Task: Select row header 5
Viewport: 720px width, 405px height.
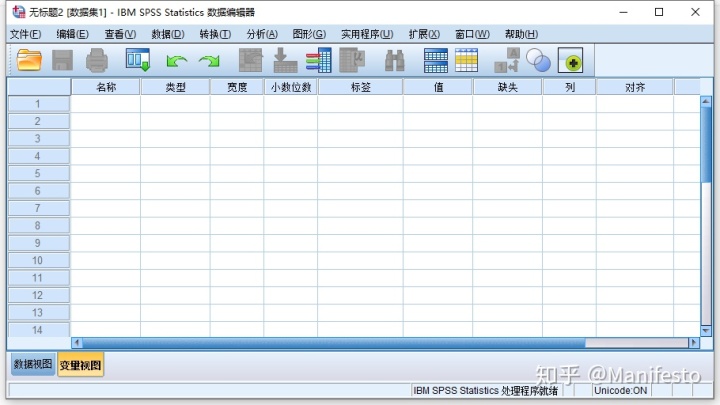Action: [39, 174]
